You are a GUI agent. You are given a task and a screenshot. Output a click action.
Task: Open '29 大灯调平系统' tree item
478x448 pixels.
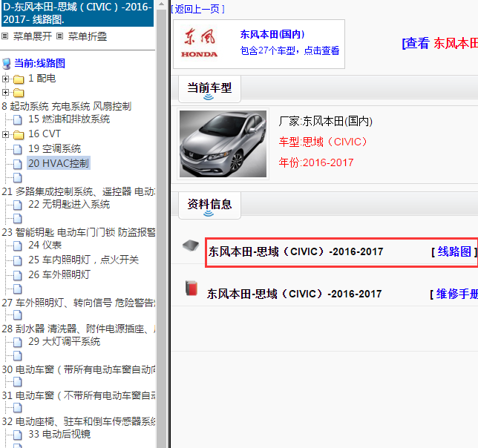pyautogui.click(x=64, y=341)
